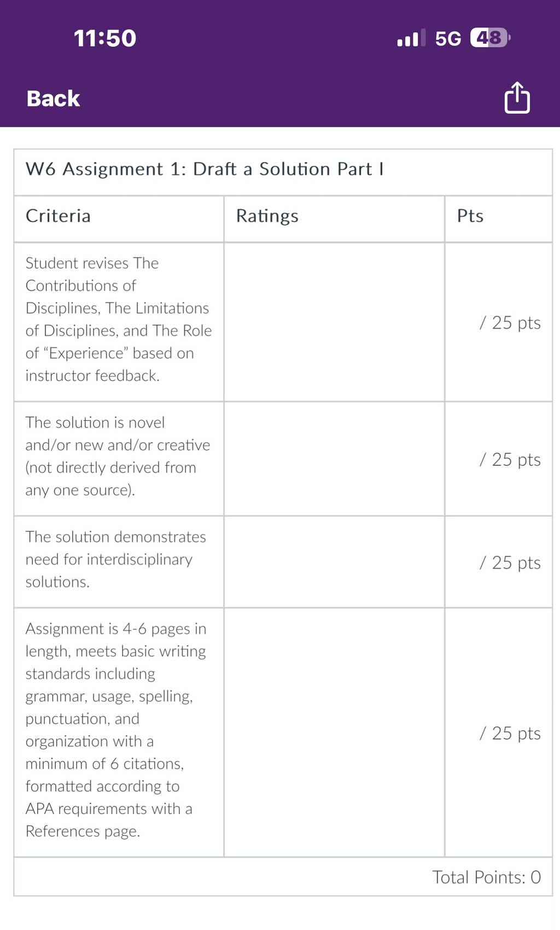Select the 'Assignment is 4-6 pages' criterion
This screenshot has width=560, height=930.
click(116, 730)
